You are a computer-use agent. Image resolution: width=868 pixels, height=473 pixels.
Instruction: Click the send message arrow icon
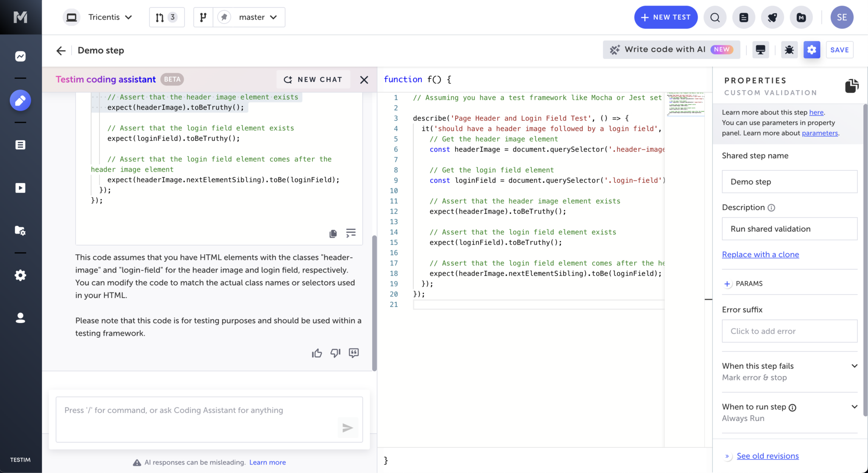coord(348,428)
